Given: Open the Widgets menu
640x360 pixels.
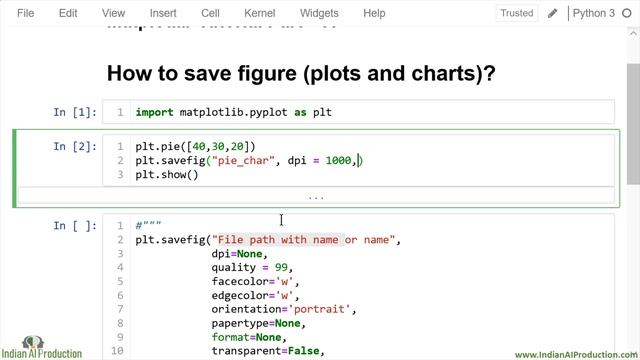Looking at the screenshot, I should click(319, 13).
